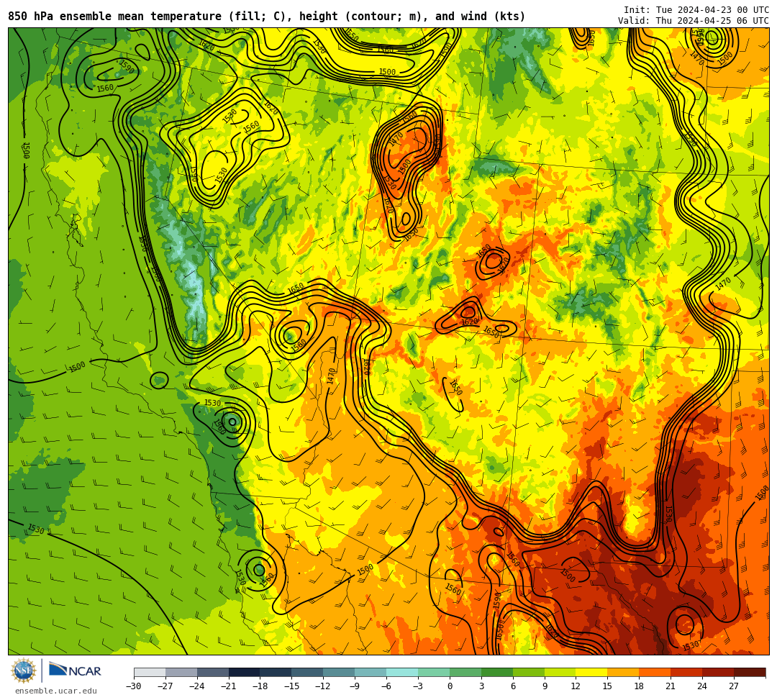Screen dimensions: 777x700
Task: Click the 24 colorbar label
Action: [702, 686]
